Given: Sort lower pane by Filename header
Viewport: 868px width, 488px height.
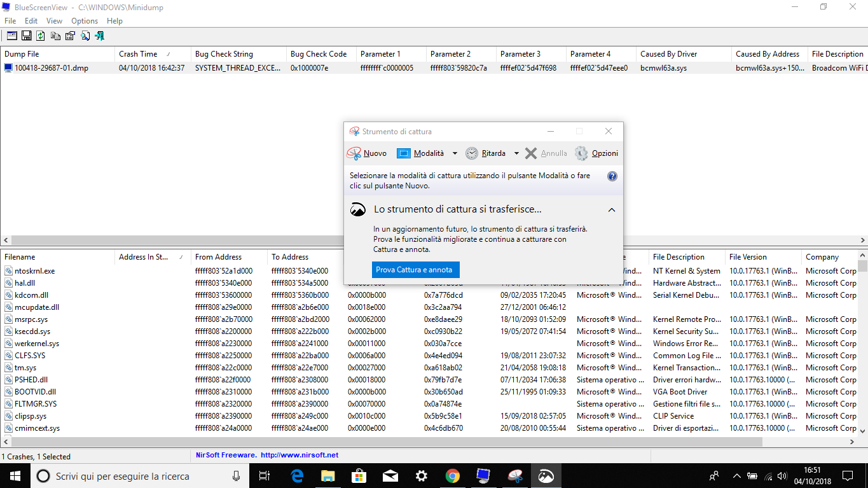Looking at the screenshot, I should [x=57, y=257].
